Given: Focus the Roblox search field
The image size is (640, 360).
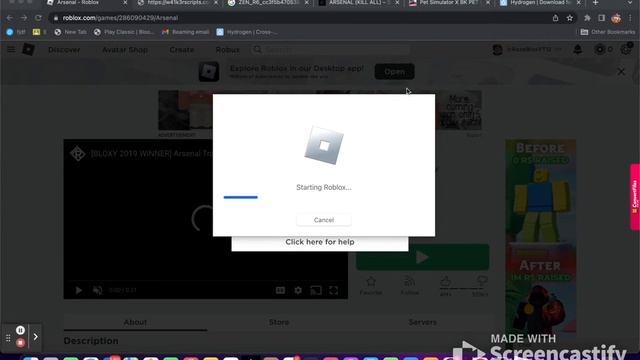Looking at the screenshot, I should pyautogui.click(x=330, y=49).
